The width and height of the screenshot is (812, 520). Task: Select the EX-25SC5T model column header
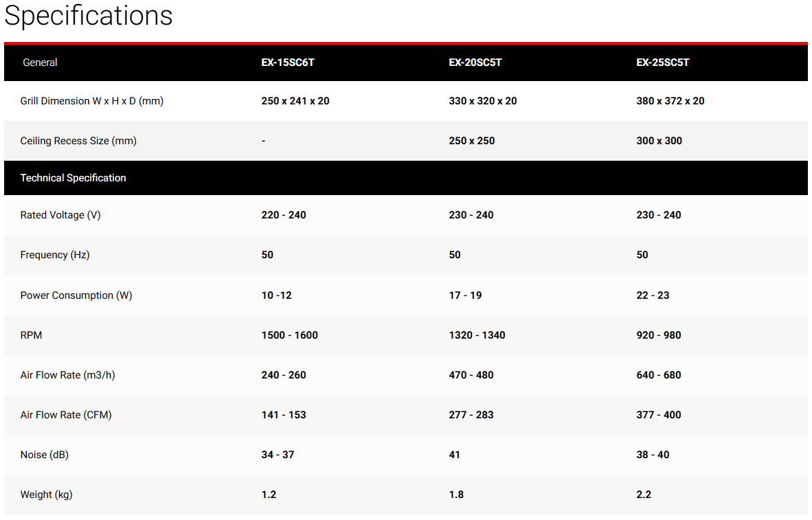tap(663, 63)
